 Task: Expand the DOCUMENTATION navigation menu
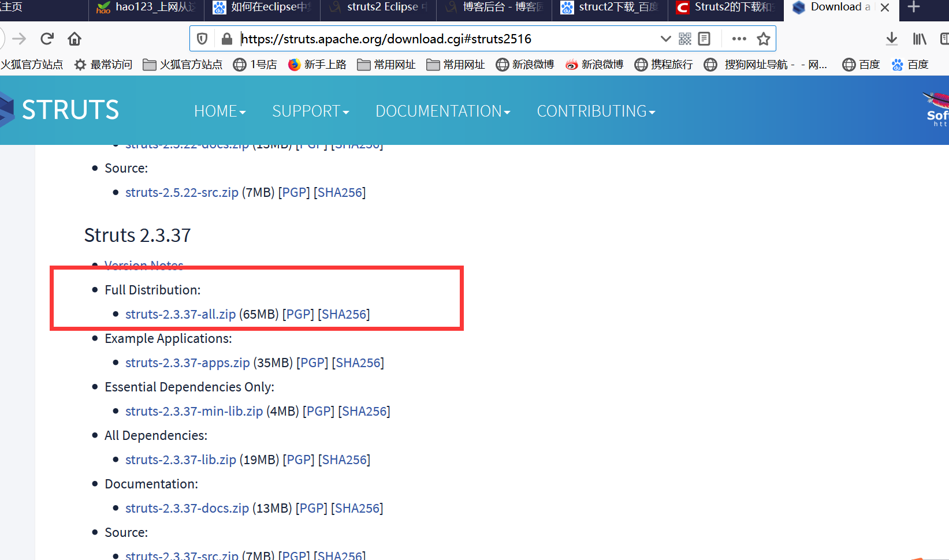tap(443, 111)
